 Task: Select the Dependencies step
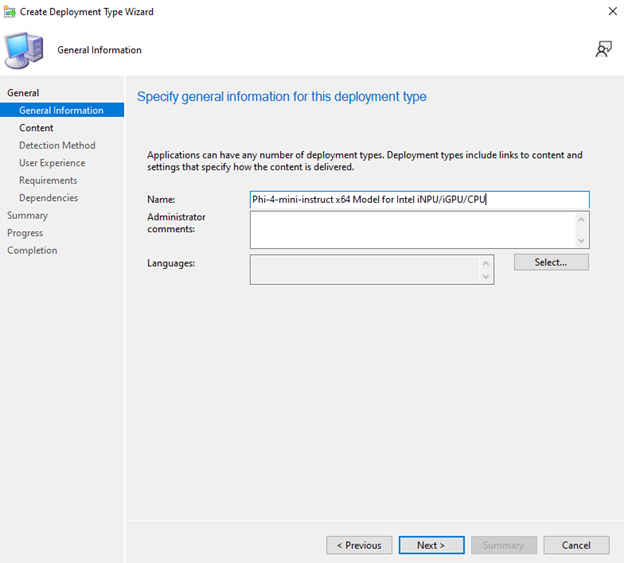coord(49,198)
